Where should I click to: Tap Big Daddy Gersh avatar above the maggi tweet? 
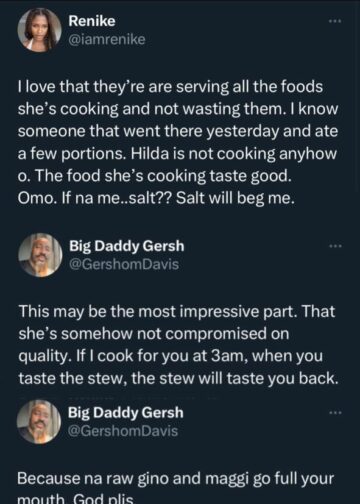point(39,422)
